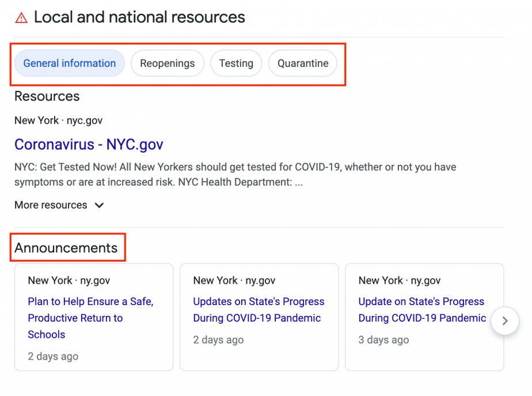Click the chevron beside More resources
Screen dimensions: 532x396
pos(99,205)
